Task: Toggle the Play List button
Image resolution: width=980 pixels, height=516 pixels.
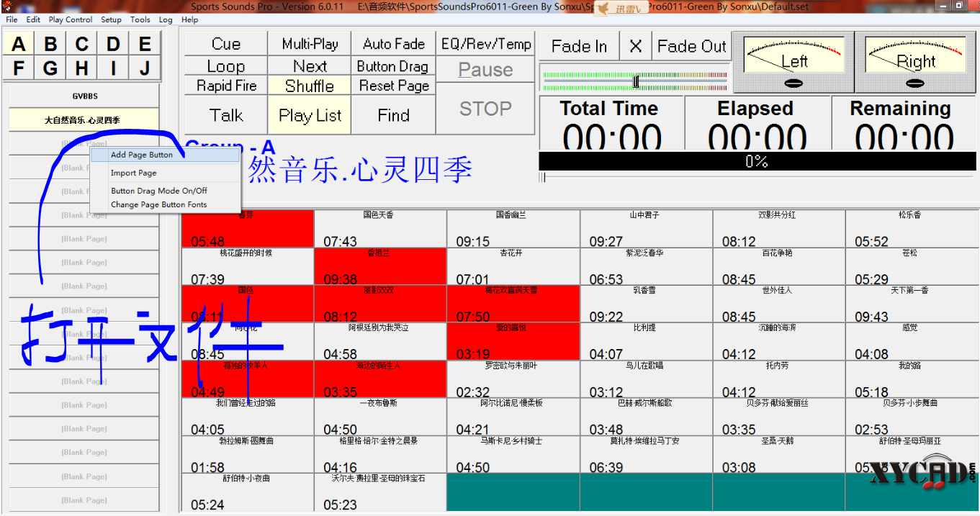Action: tap(310, 115)
